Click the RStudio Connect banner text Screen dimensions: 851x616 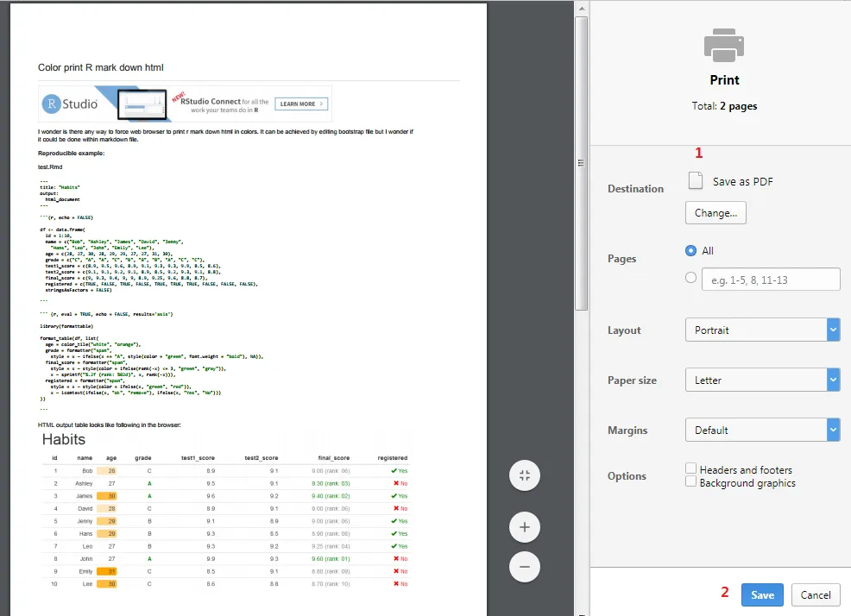click(224, 105)
